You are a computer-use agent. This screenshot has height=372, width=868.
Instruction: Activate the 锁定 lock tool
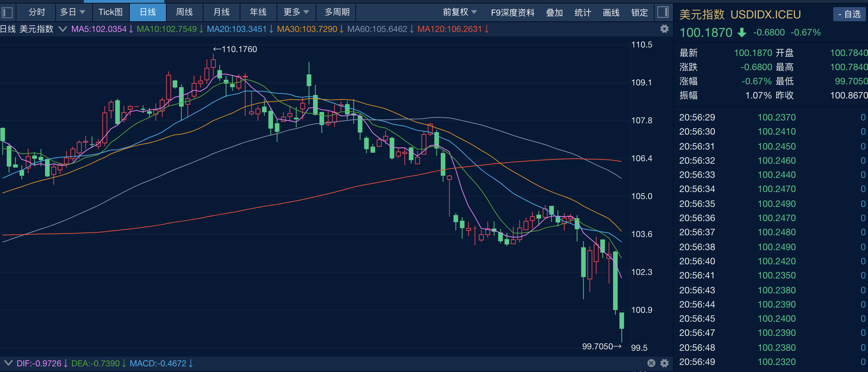coord(639,12)
